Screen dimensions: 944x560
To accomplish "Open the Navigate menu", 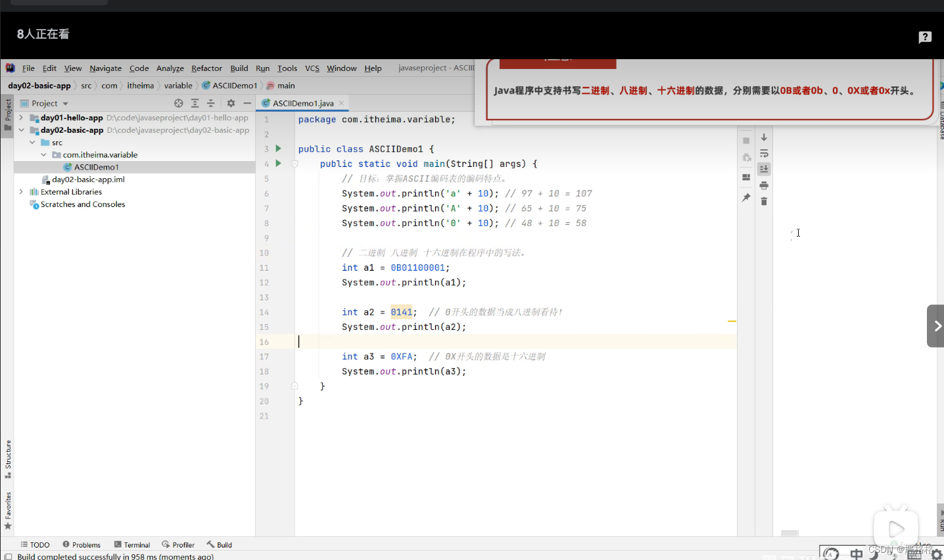I will pos(105,68).
